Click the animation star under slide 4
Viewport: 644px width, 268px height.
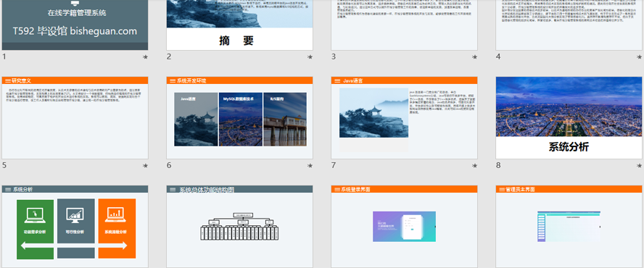click(x=640, y=57)
